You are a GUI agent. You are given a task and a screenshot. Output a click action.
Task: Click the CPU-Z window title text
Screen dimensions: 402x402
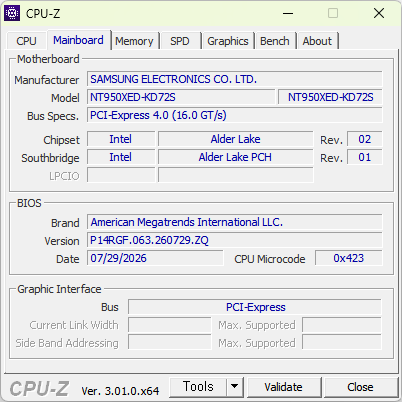(x=43, y=14)
